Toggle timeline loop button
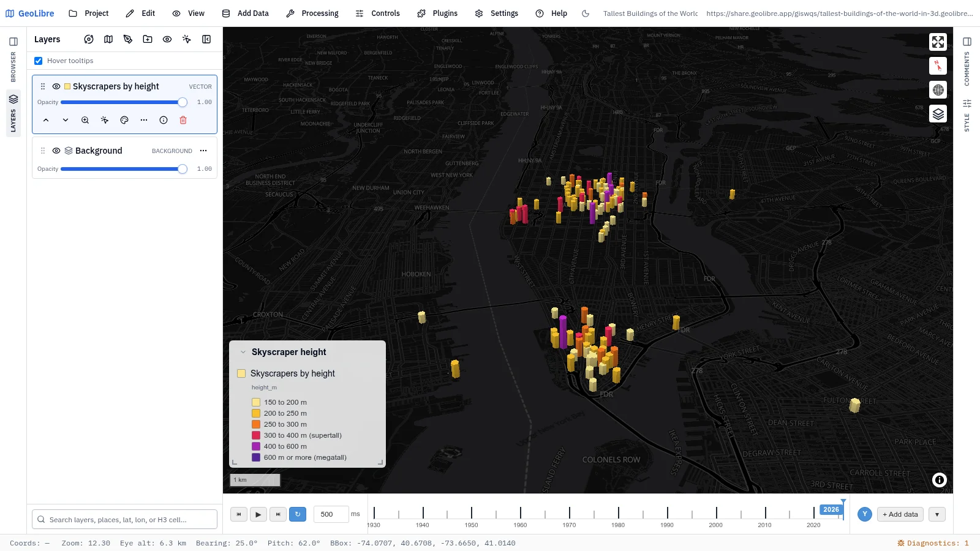The width and height of the screenshot is (980, 551). click(x=298, y=514)
